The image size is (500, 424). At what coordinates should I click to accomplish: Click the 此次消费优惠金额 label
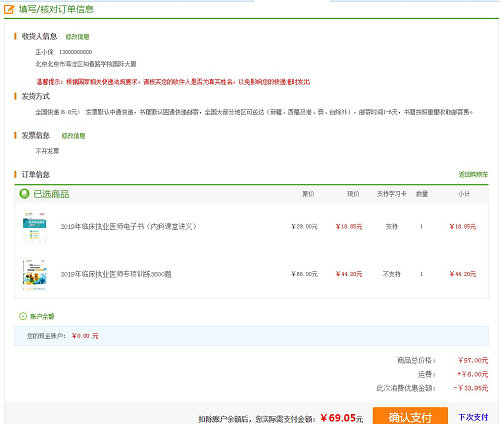[406, 388]
